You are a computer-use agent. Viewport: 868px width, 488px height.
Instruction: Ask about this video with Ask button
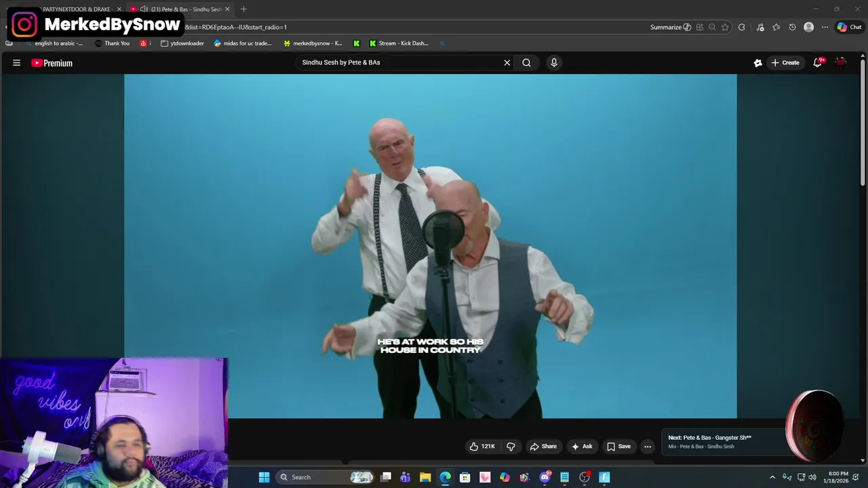click(582, 446)
